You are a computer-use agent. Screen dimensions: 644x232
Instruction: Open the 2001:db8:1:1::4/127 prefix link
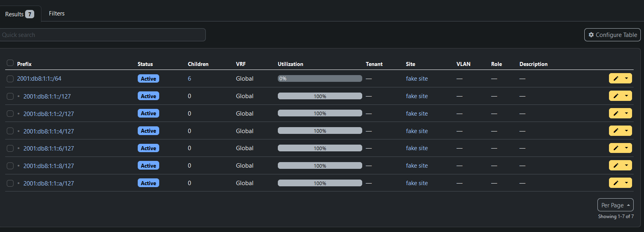pyautogui.click(x=49, y=131)
